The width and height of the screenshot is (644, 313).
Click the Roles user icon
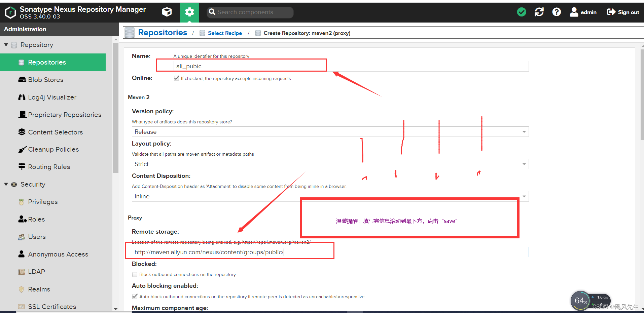tap(22, 219)
